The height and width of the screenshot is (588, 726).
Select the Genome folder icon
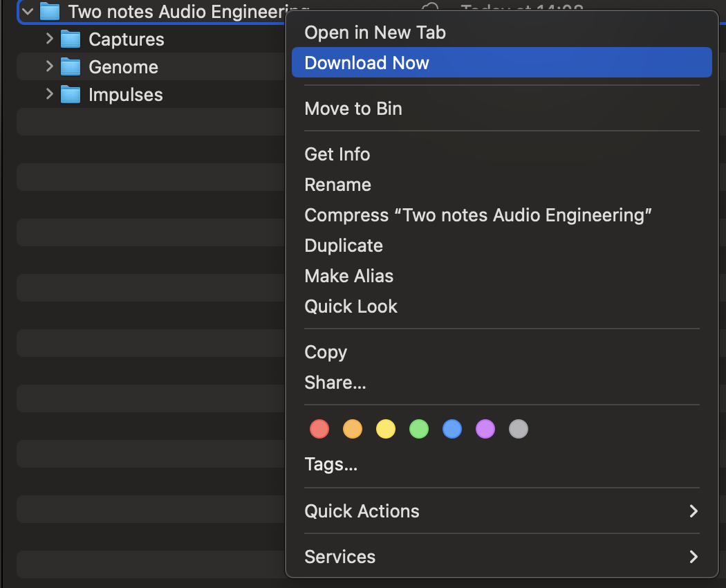(71, 67)
